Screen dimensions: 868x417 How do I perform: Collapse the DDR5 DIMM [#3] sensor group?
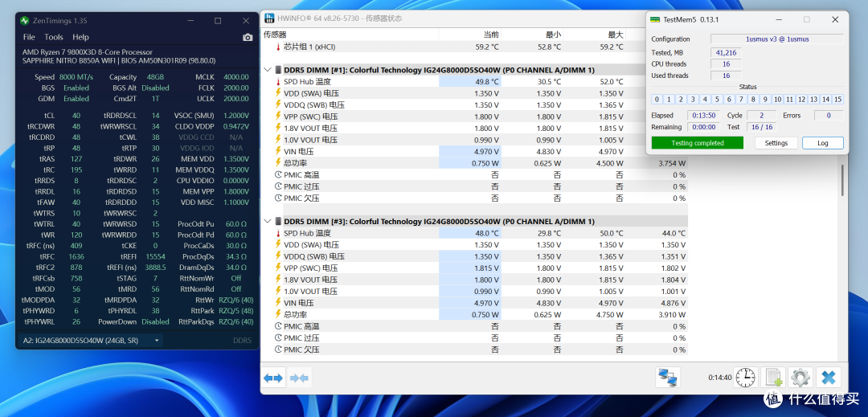[268, 221]
